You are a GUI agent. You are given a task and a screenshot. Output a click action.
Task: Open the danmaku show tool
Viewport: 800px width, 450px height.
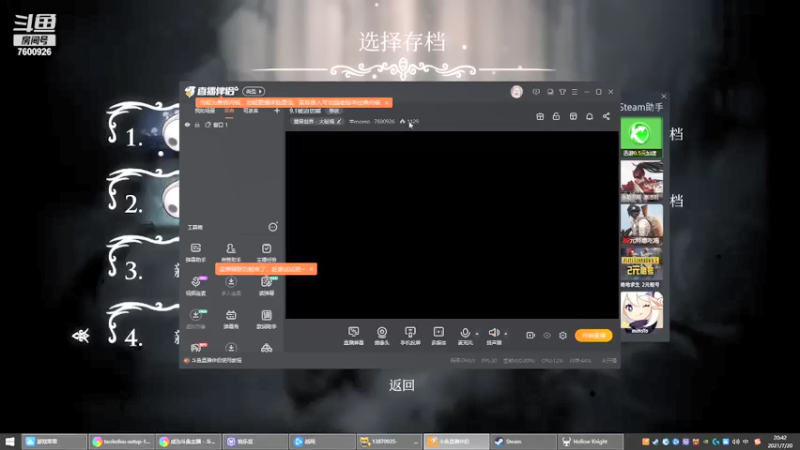coord(231,319)
